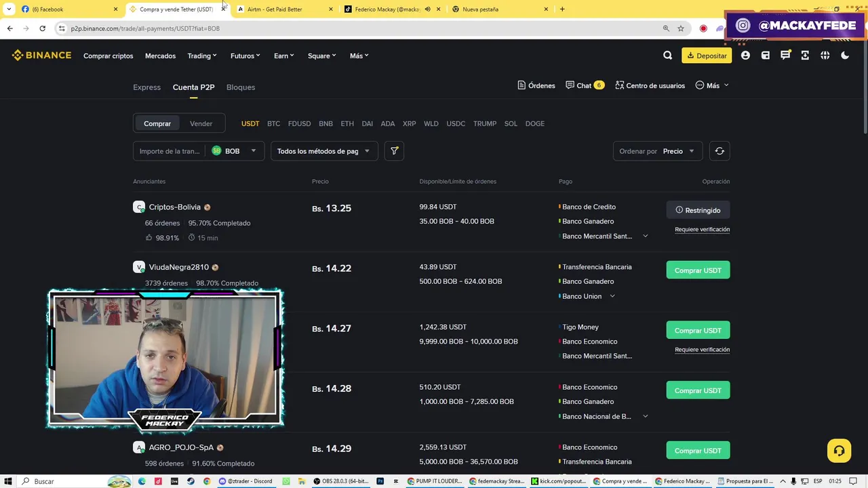Expand ViudaNegra2810 payment methods list
The width and height of the screenshot is (868, 488).
[x=612, y=296]
